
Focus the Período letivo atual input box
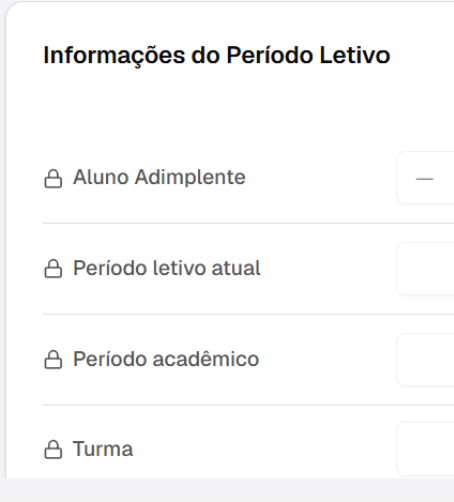(425, 269)
